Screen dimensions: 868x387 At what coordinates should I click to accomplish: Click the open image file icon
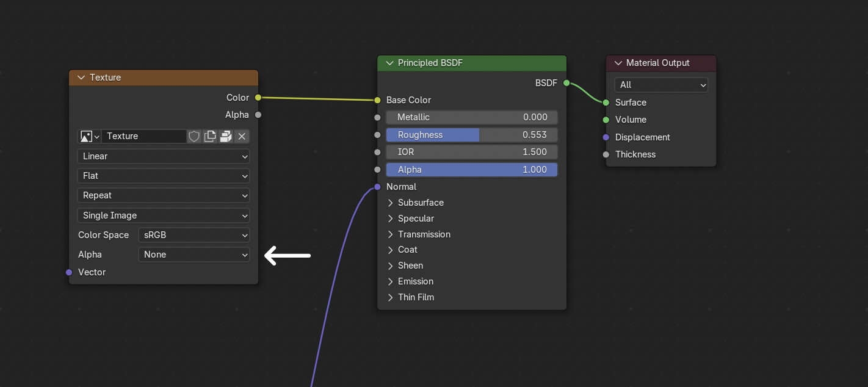coord(226,136)
